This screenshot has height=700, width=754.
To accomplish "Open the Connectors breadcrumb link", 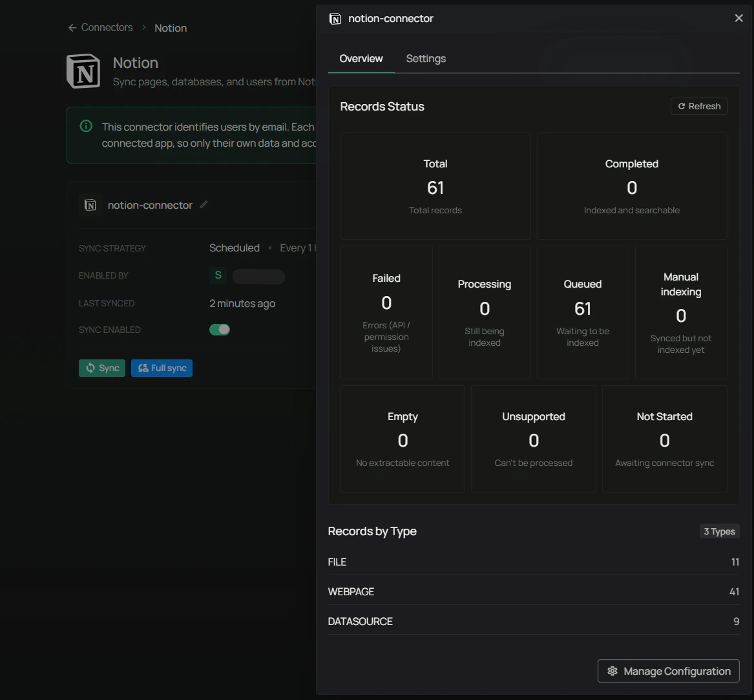I will click(x=107, y=27).
